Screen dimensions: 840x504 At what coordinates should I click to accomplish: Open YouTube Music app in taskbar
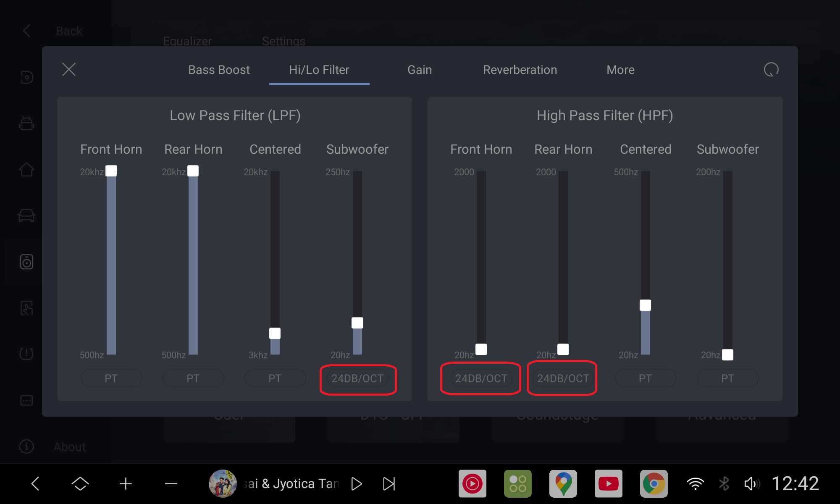coord(472,484)
